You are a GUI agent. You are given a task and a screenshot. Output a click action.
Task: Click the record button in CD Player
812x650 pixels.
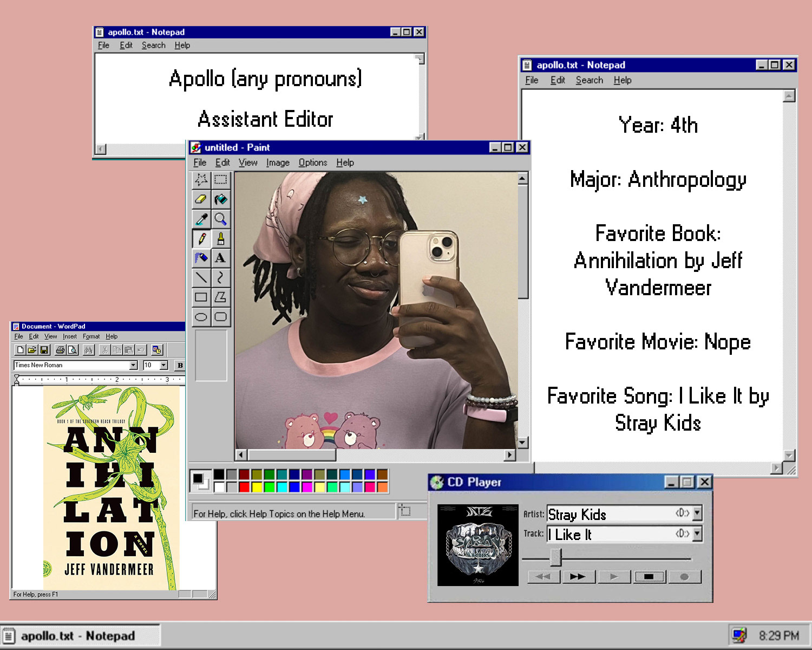tap(684, 577)
